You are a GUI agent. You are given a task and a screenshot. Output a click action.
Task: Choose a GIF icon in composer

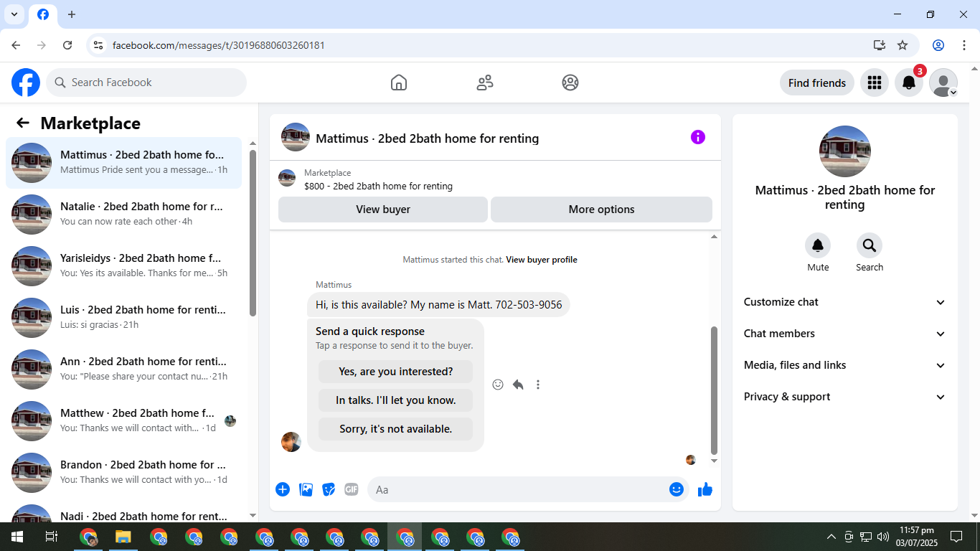pos(351,489)
